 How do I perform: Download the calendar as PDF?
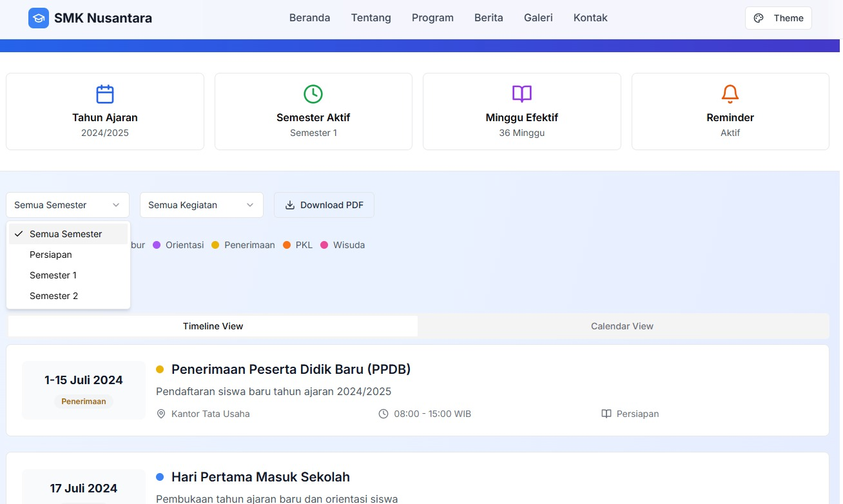pyautogui.click(x=324, y=205)
